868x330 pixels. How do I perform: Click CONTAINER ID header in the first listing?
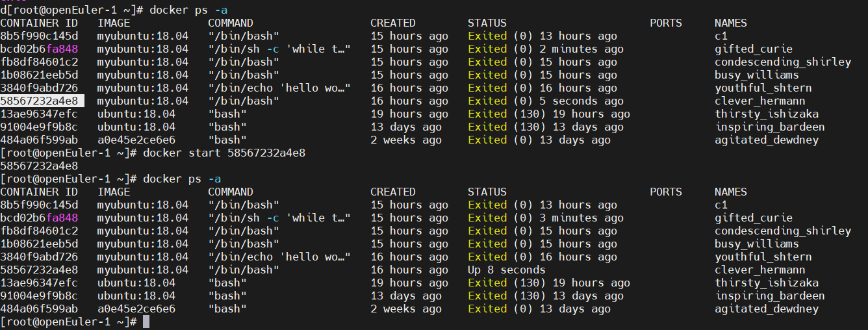pyautogui.click(x=39, y=23)
